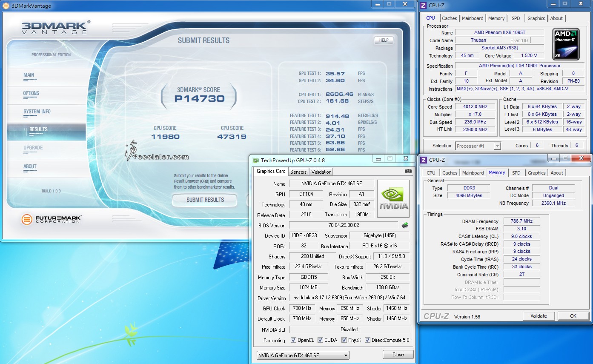
Task: Click the BIOS Version field 70.04.29.00.02
Action: click(x=344, y=225)
